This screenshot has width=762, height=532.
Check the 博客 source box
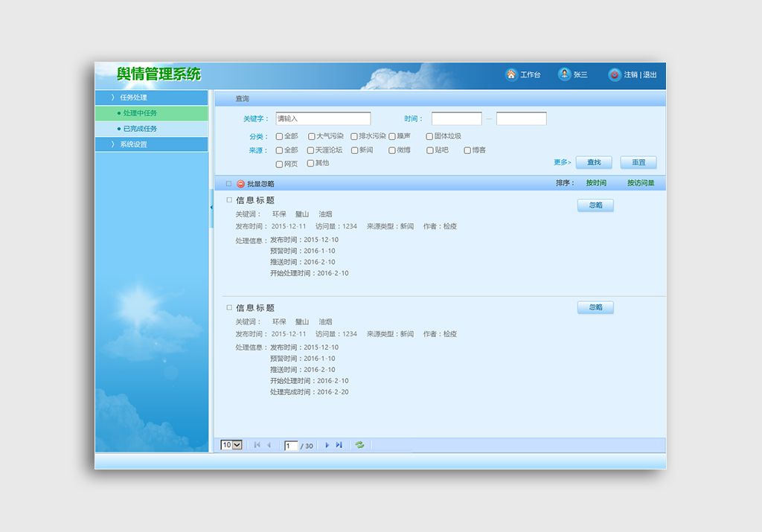pos(467,150)
